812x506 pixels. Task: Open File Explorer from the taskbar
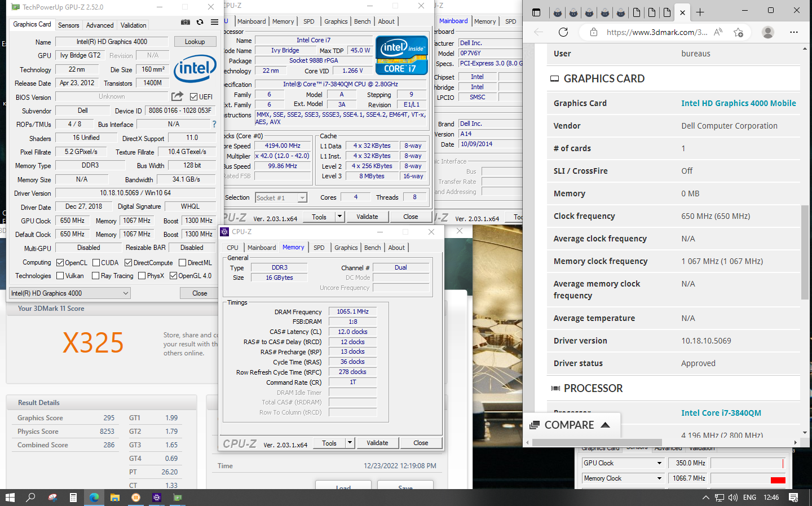tap(115, 498)
